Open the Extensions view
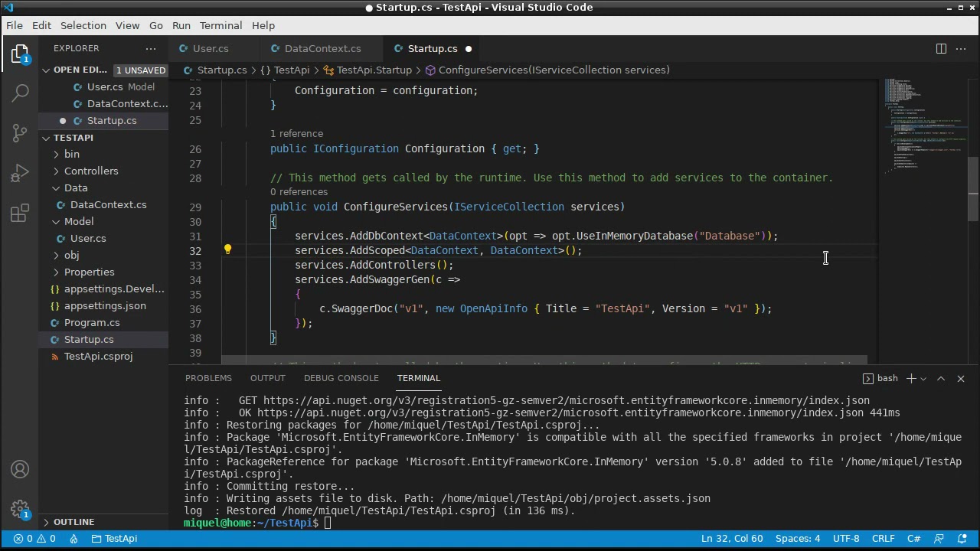Image resolution: width=980 pixels, height=551 pixels. pyautogui.click(x=21, y=213)
